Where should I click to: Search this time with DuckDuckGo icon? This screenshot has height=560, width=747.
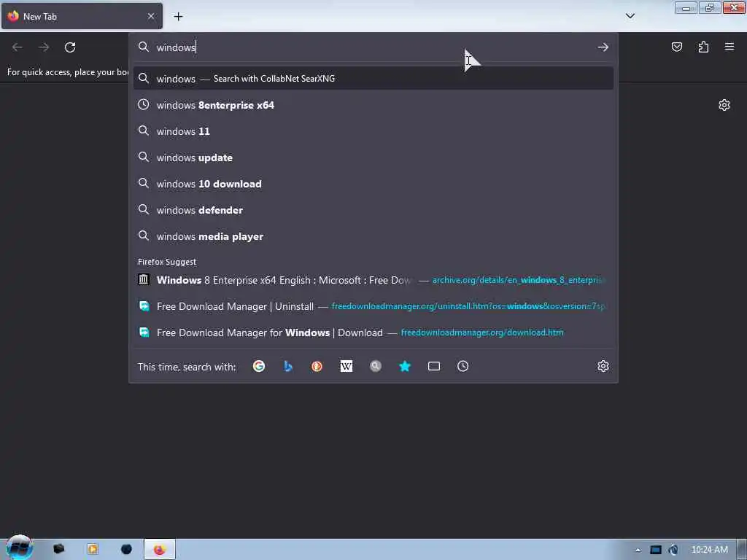click(317, 366)
